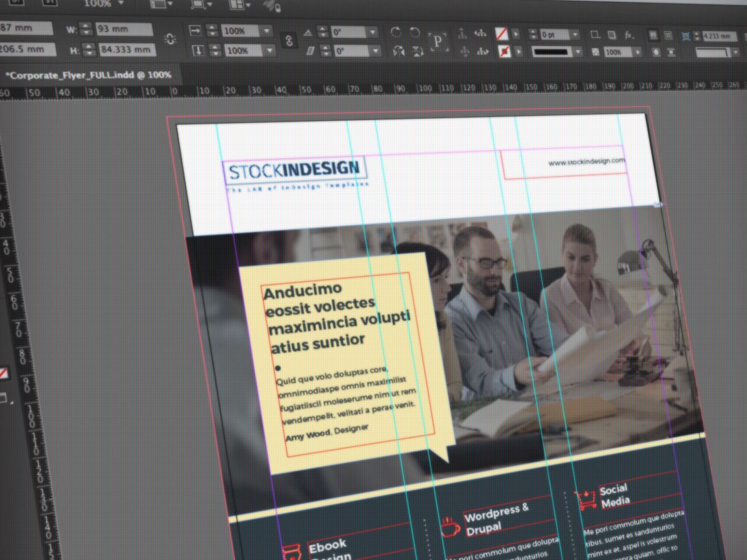Click the opacity field showing 100%
Viewport: 747px width, 560px height.
(617, 53)
